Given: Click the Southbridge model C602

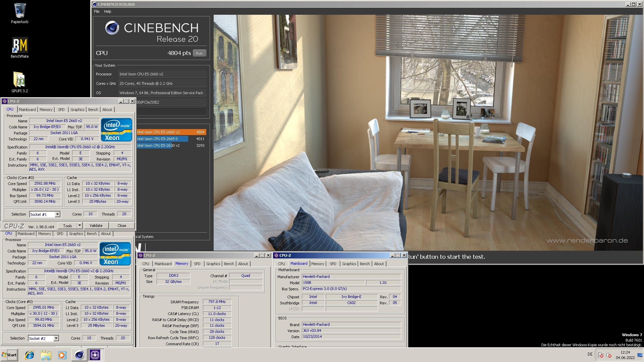Looking at the screenshot, I should click(352, 303).
